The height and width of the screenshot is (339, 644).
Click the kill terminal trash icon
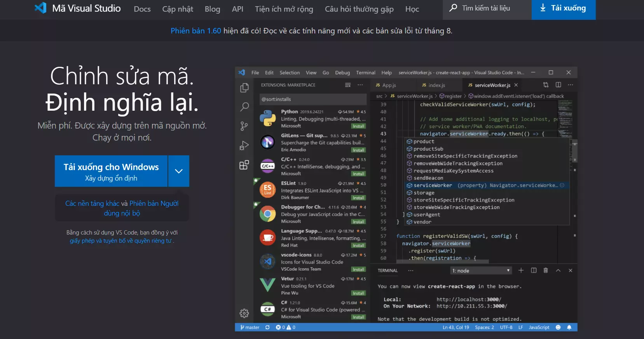(x=546, y=270)
